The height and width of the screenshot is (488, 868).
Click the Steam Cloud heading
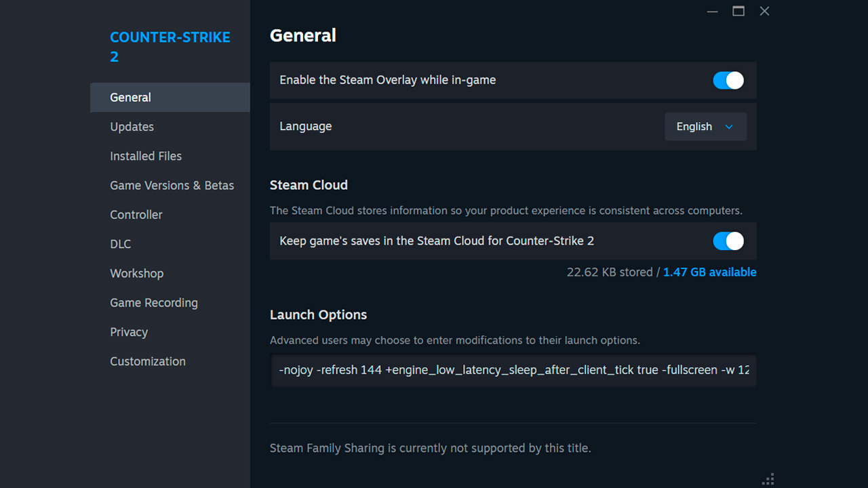[x=309, y=185]
